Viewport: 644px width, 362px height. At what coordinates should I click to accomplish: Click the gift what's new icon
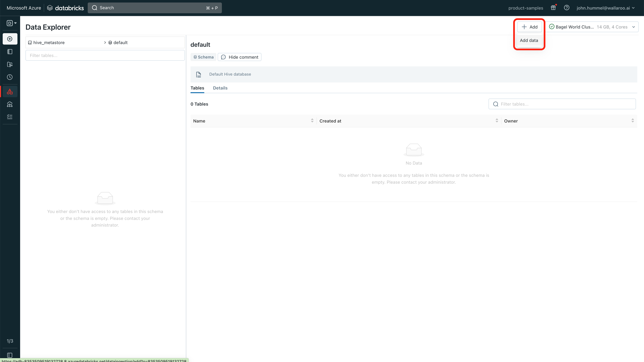coord(553,8)
